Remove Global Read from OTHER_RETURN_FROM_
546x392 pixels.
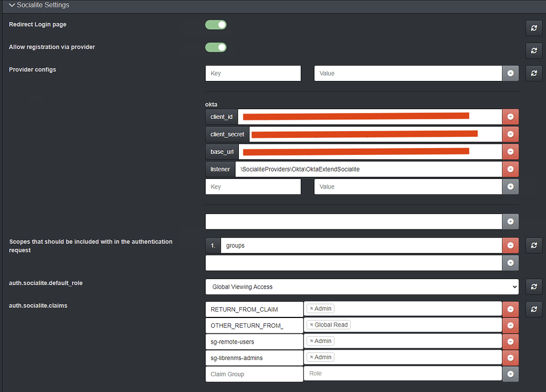point(312,324)
